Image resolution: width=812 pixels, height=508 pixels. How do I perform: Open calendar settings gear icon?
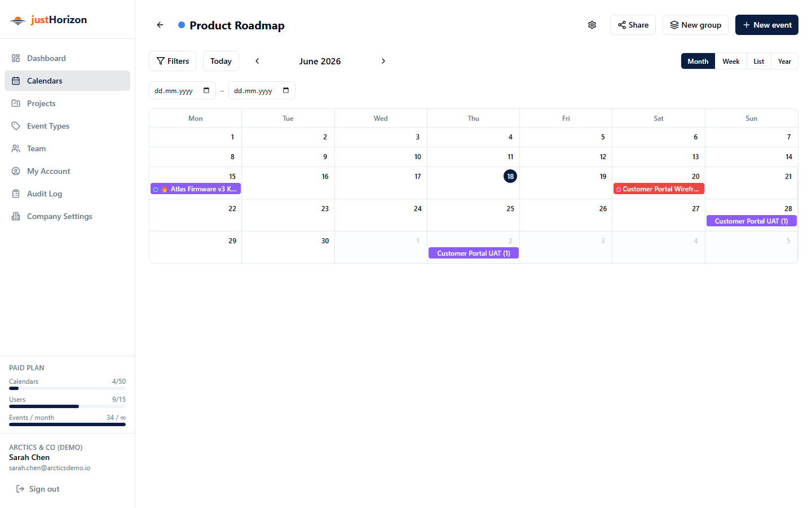pyautogui.click(x=592, y=25)
